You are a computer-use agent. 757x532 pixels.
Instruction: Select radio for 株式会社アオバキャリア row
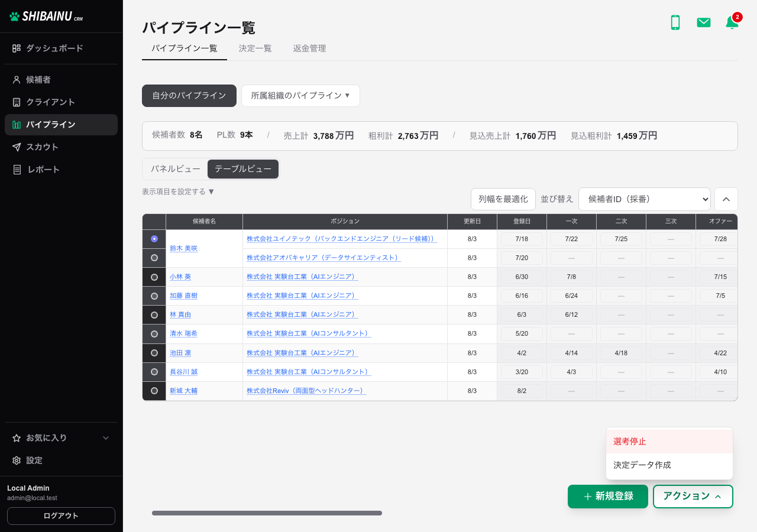(154, 258)
